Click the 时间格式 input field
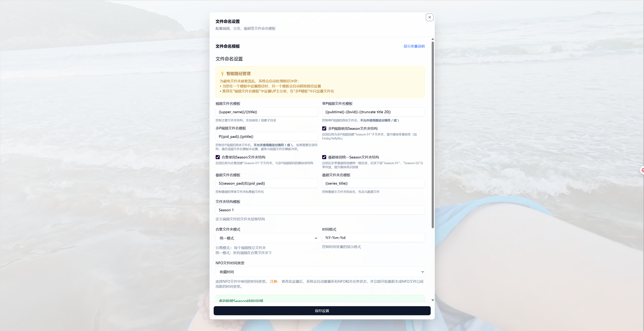The width and height of the screenshot is (644, 331). pos(373,238)
